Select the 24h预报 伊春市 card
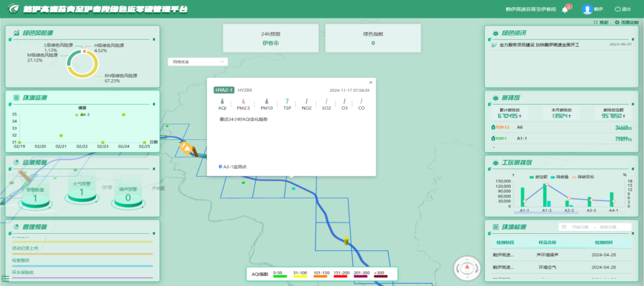 271,38
